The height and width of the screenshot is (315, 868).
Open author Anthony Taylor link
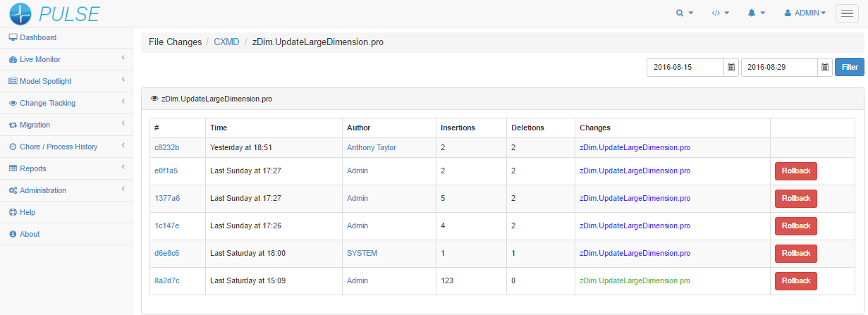[x=371, y=147]
